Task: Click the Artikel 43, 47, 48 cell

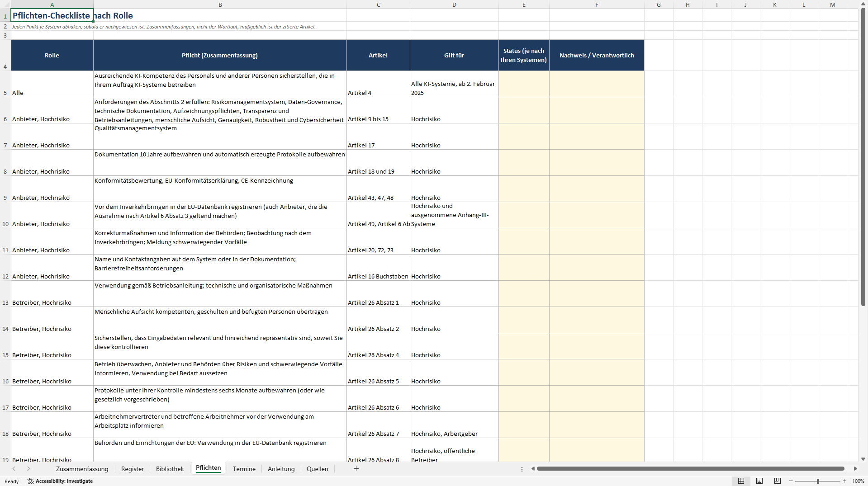Action: coord(378,189)
